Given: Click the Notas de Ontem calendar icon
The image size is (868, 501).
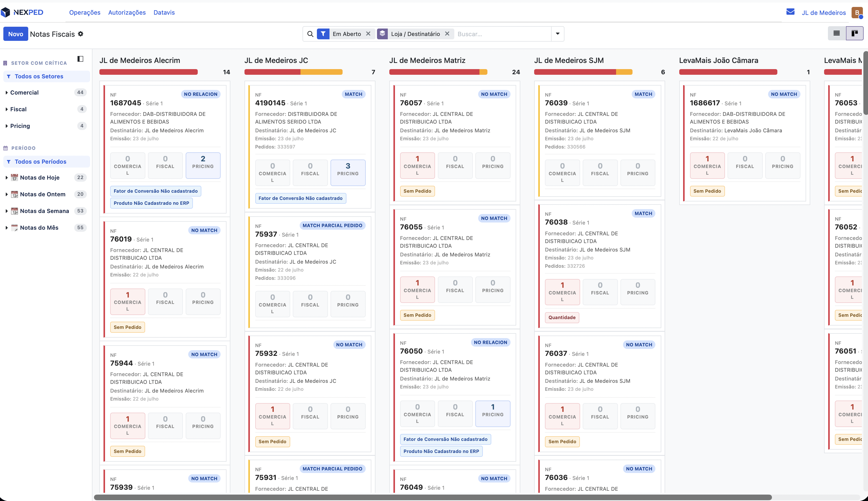Looking at the screenshot, I should [x=14, y=194].
